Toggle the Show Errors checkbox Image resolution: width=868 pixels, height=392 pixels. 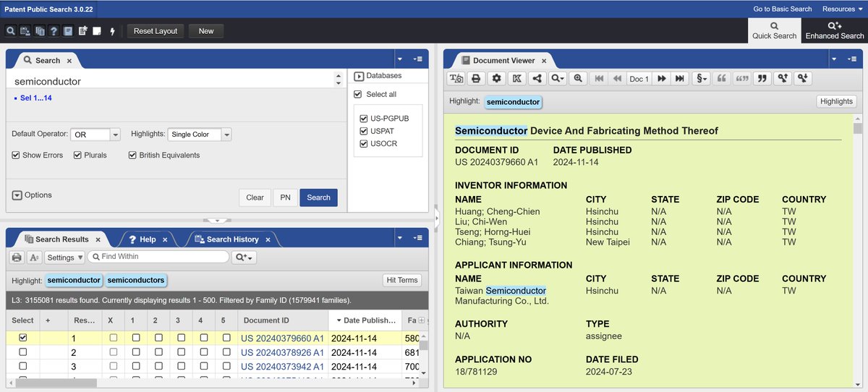(x=16, y=155)
